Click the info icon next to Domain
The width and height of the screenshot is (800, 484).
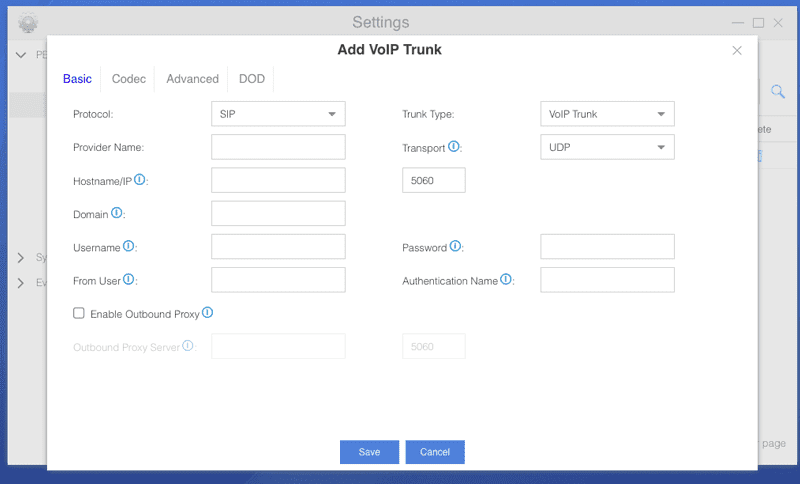[x=117, y=213]
